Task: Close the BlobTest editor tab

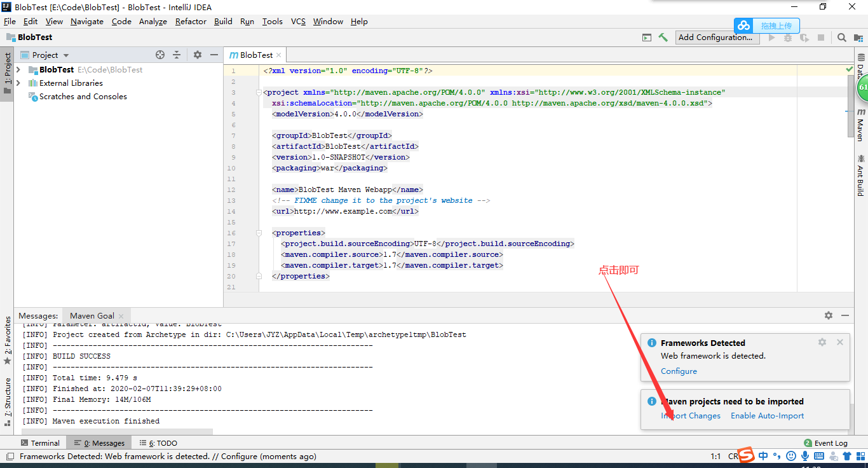Action: point(279,55)
